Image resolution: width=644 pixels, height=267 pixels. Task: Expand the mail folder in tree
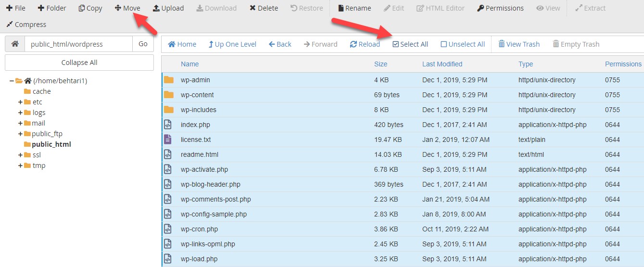(x=20, y=123)
